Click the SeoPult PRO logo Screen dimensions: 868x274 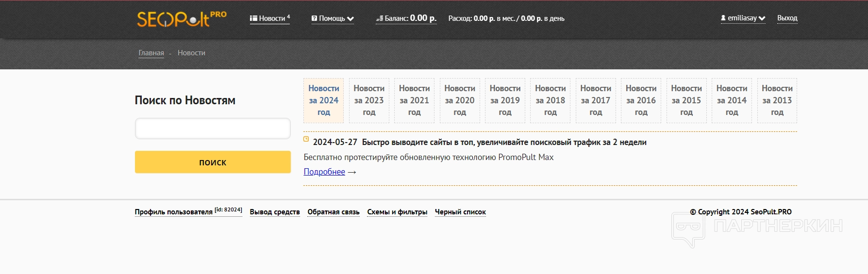(x=182, y=18)
